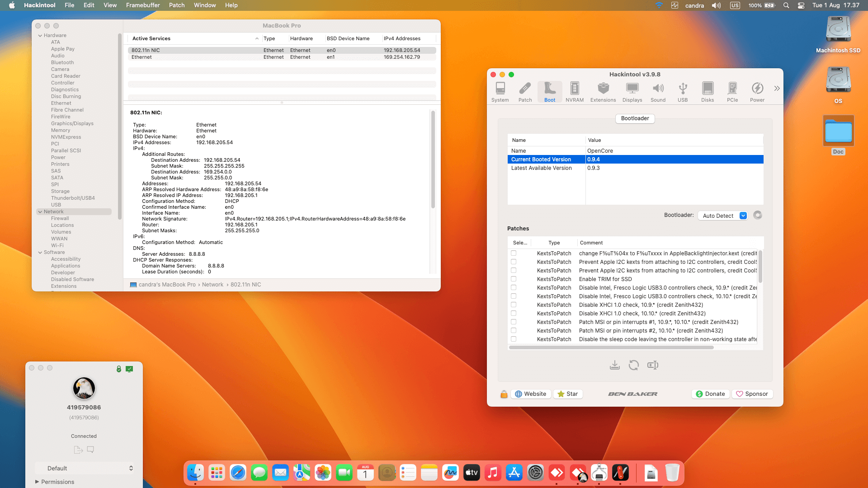Select Wi-Fi in the Network sidebar

pyautogui.click(x=57, y=245)
